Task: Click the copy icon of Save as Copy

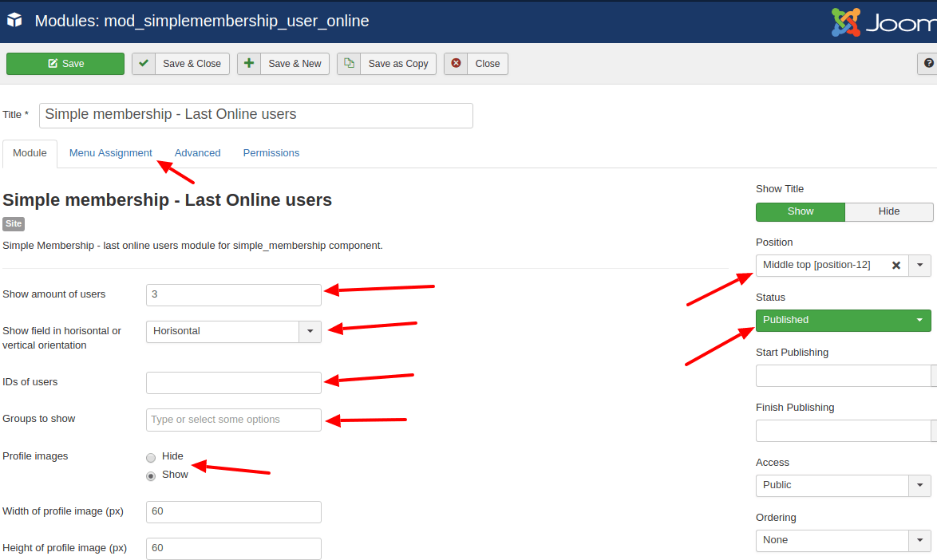Action: pos(349,63)
